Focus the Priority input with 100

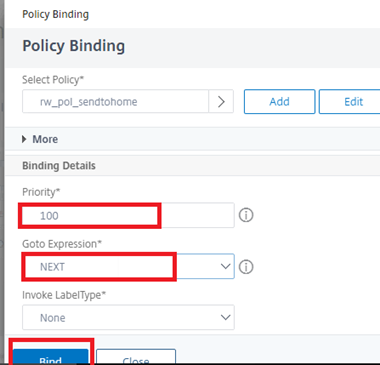pyautogui.click(x=128, y=215)
